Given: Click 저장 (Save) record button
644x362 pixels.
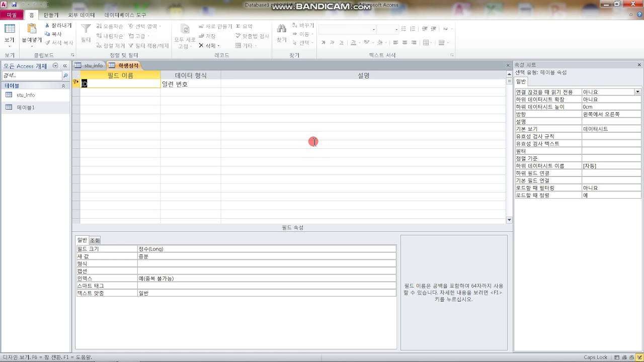Looking at the screenshot, I should 207,36.
